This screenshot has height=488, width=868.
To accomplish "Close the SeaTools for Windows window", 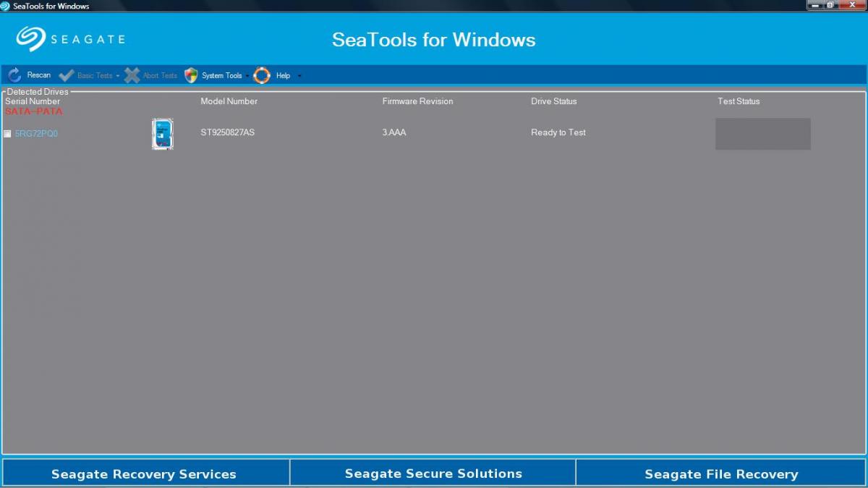I will click(x=851, y=5).
